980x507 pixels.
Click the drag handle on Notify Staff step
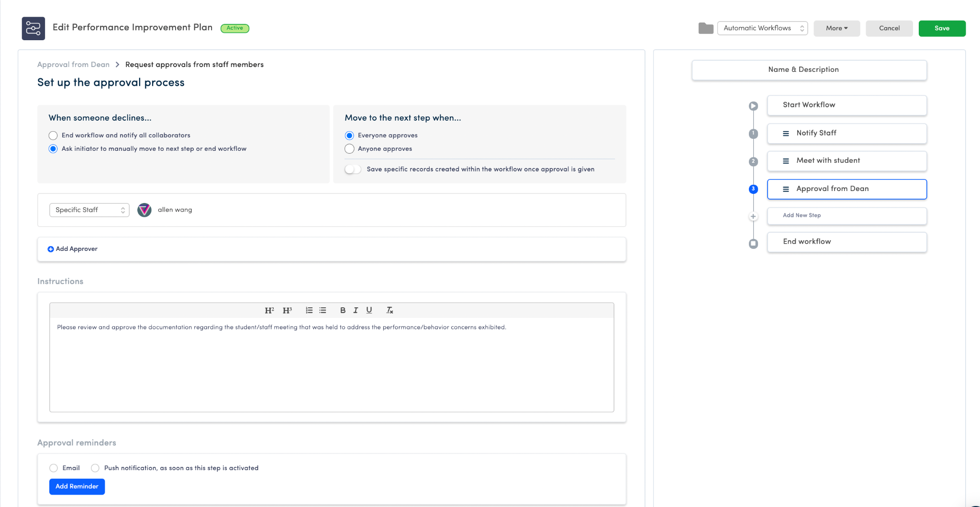pos(786,134)
